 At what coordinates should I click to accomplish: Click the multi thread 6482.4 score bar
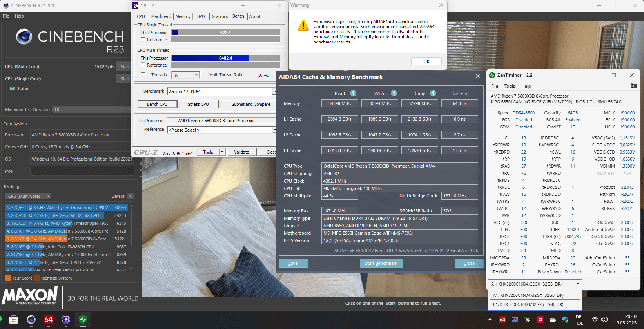[x=225, y=58]
